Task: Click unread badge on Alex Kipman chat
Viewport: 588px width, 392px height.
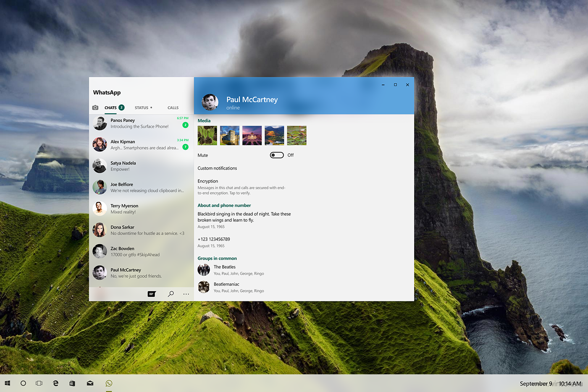Action: 185,147
